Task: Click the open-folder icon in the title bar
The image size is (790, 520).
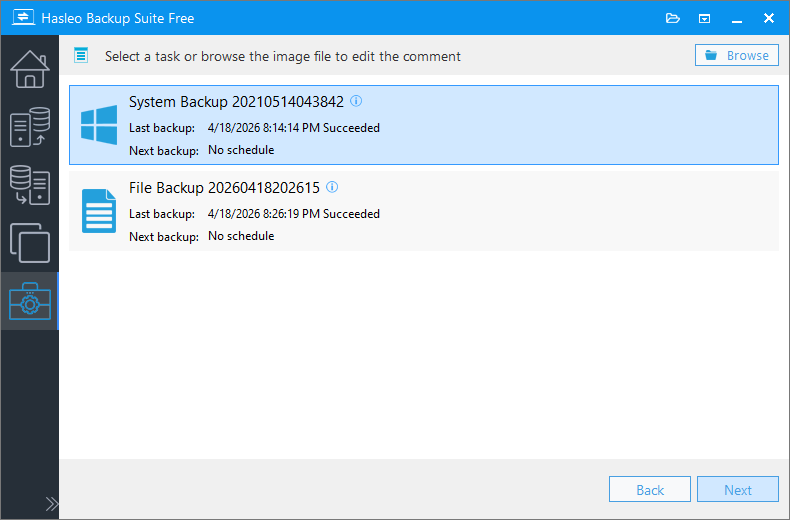Action: tap(673, 19)
